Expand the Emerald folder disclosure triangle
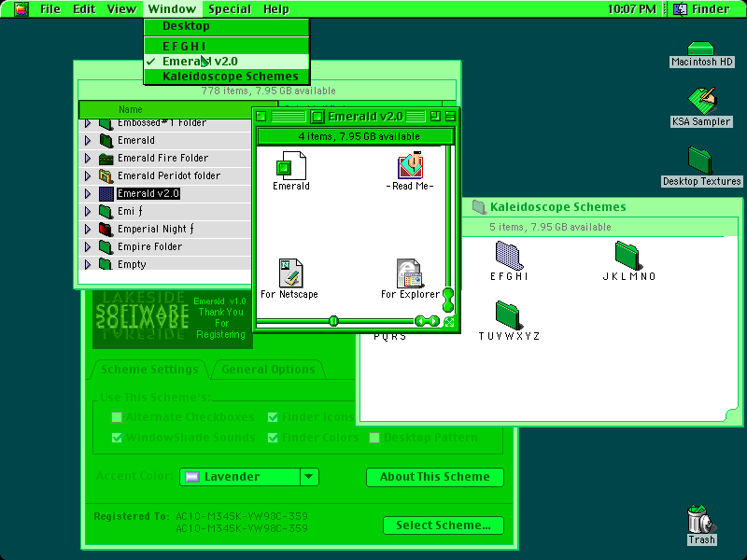This screenshot has height=560, width=747. click(88, 141)
